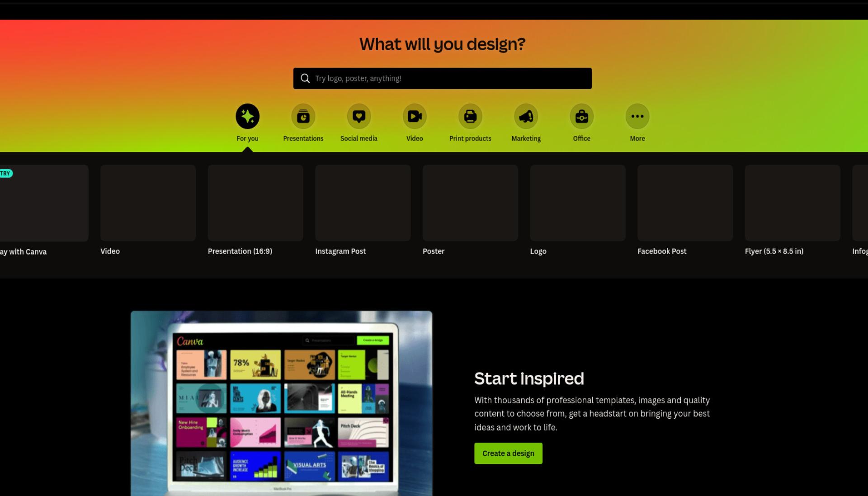Open the Social media heart icon
Screen dimensions: 868x496
pyautogui.click(x=359, y=116)
